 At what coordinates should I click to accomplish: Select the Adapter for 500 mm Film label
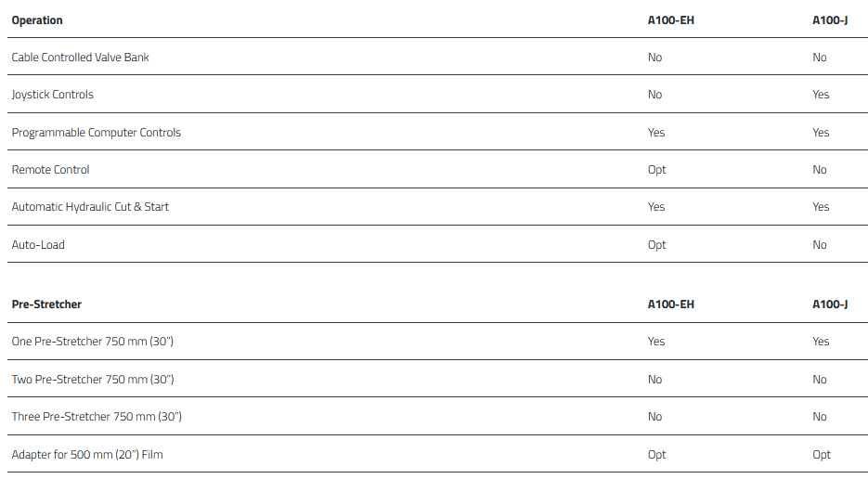[x=87, y=455]
